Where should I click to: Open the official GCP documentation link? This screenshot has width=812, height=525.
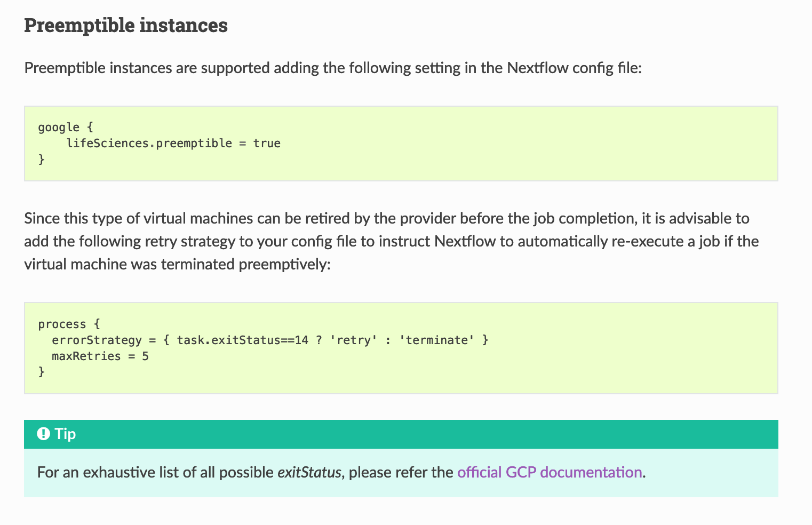550,472
